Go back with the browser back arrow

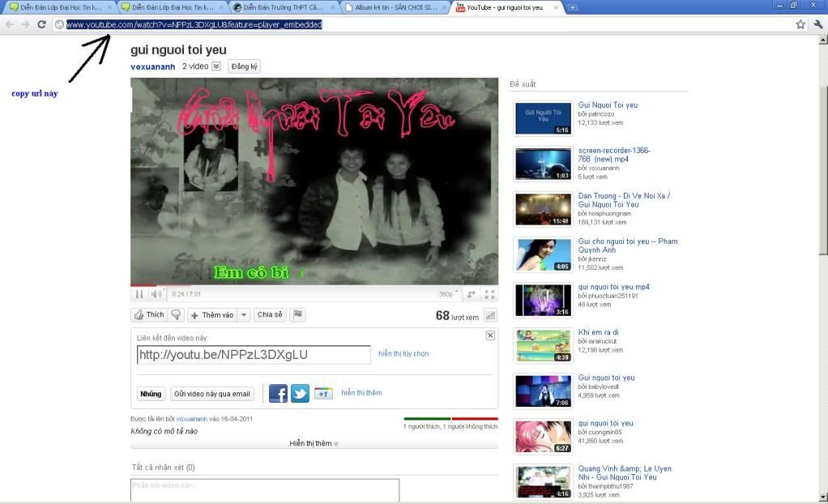click(10, 24)
